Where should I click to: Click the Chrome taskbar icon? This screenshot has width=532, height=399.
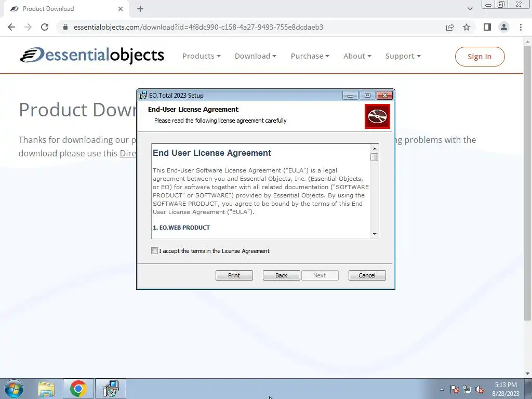[x=78, y=389]
